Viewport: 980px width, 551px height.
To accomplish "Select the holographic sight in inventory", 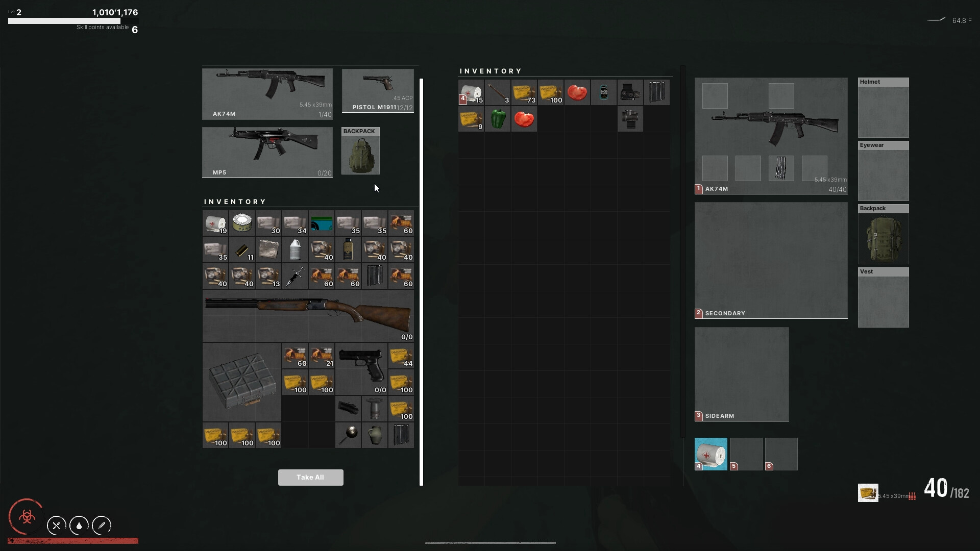I will pos(630,92).
